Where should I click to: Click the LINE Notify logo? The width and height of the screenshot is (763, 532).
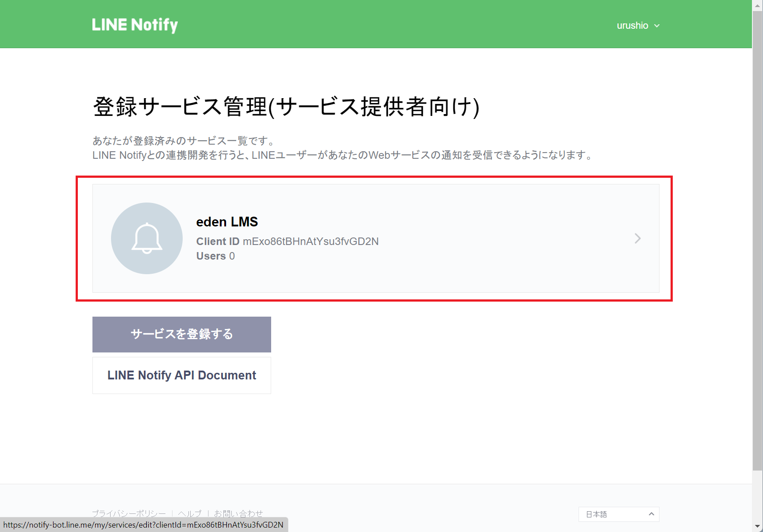(135, 25)
